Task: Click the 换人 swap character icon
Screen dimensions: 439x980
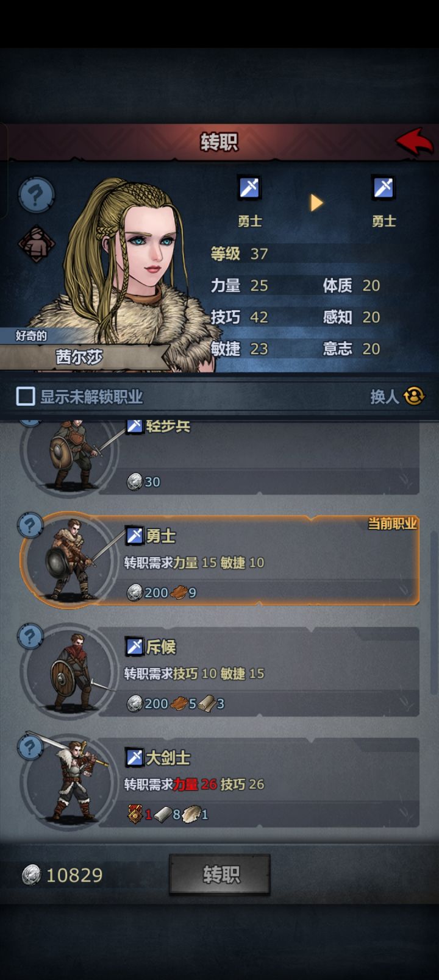Action: (414, 396)
